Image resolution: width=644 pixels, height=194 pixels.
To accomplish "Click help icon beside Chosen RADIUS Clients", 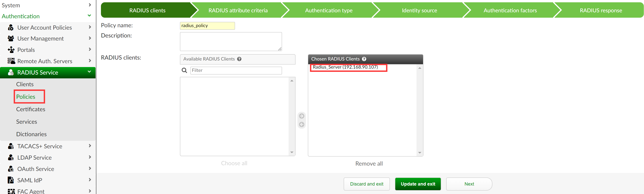I will [364, 59].
